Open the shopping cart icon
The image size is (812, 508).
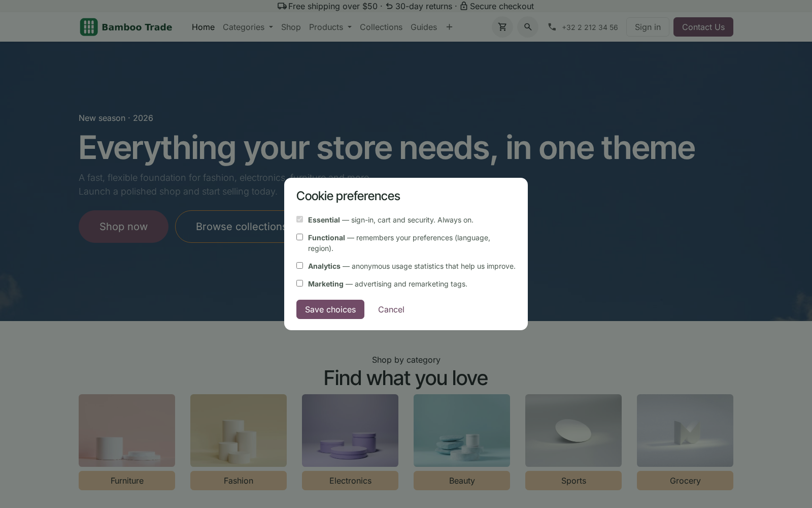(x=502, y=27)
